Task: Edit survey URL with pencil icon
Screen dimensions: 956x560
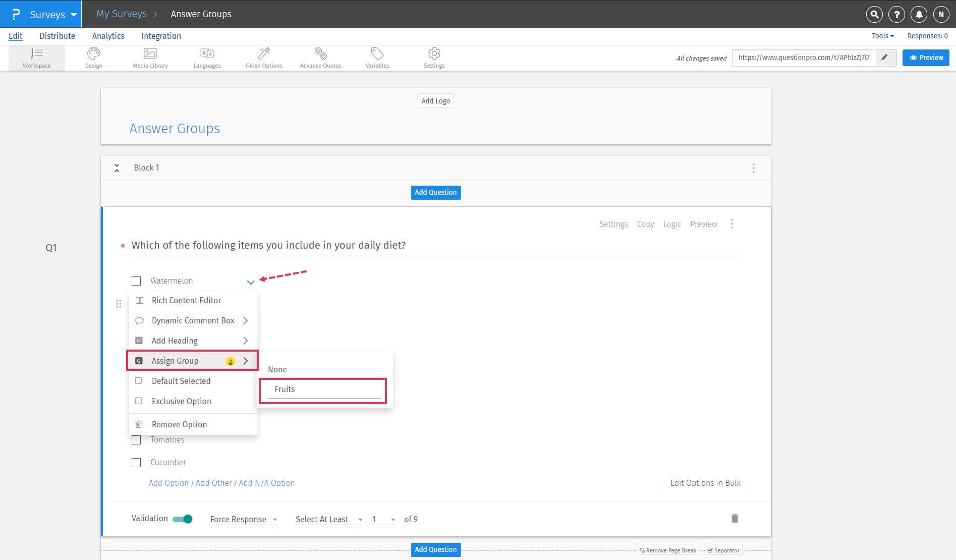Action: (x=884, y=58)
